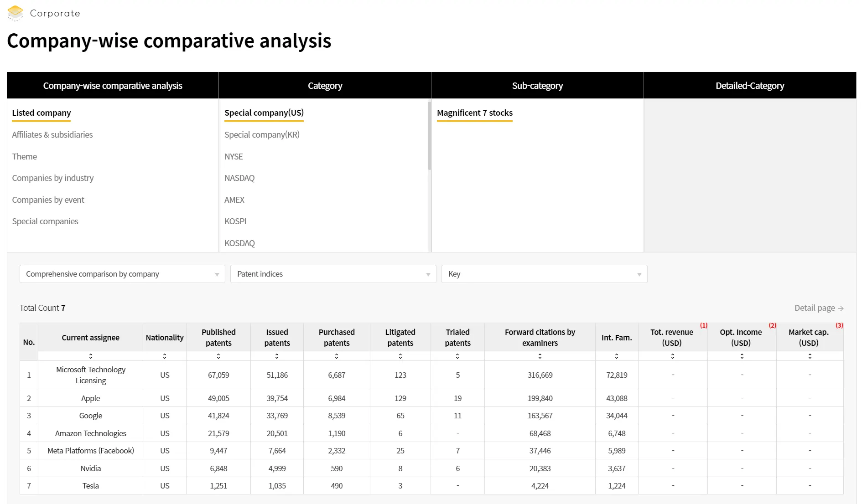862x504 pixels.
Task: Click Meta Platforms (Facebook) assignee
Action: click(91, 451)
